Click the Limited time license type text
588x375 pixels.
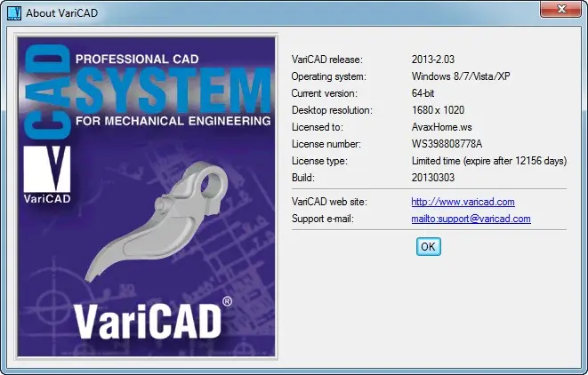tap(489, 161)
